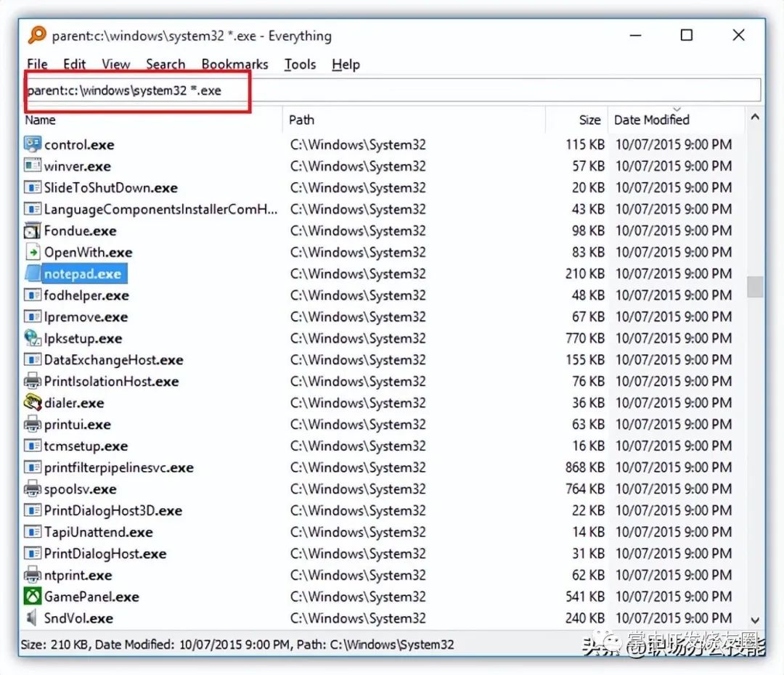Screen dimensions: 784x675
Task: Click the spoolsv.exe printer icon
Action: tap(33, 488)
